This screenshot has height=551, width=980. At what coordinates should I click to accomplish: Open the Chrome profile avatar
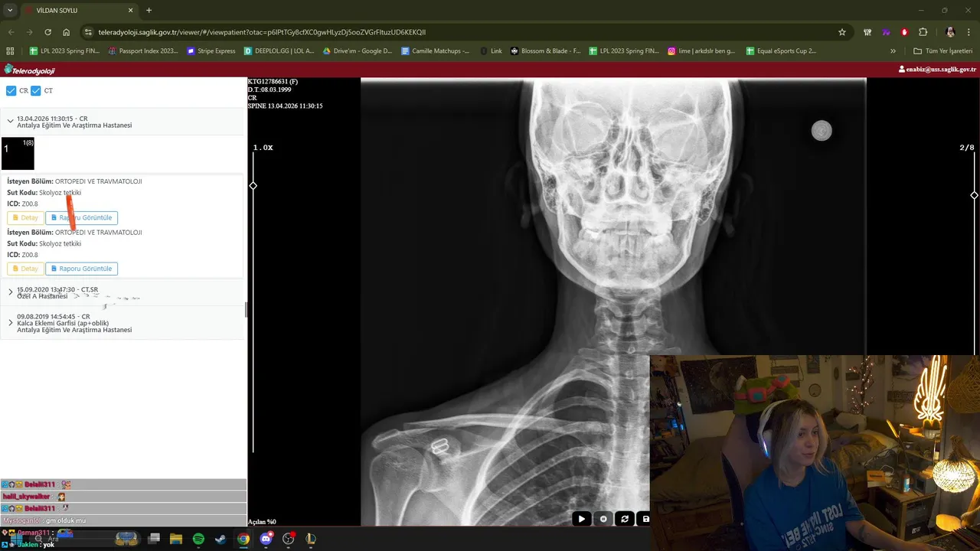pyautogui.click(x=950, y=32)
